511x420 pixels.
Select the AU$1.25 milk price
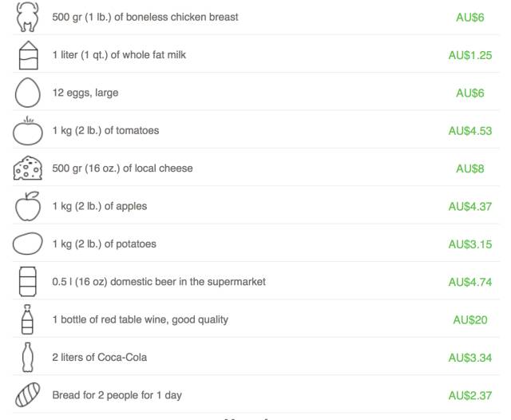pos(470,55)
